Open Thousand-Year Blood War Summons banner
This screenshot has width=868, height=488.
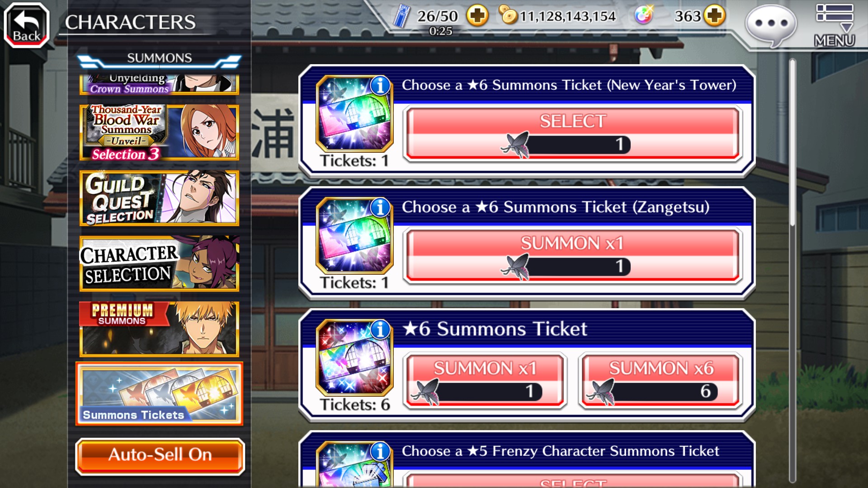tap(159, 132)
